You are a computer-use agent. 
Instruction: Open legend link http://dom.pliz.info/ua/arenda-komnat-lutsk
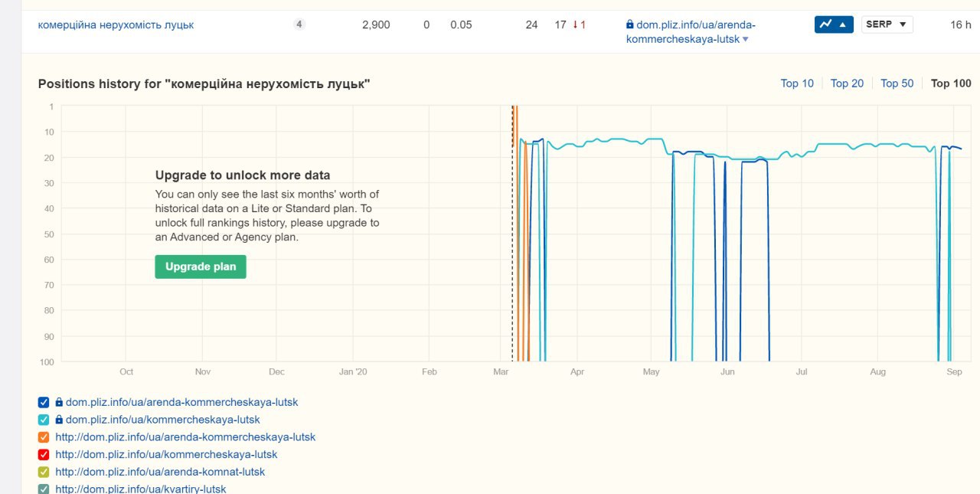coord(160,473)
